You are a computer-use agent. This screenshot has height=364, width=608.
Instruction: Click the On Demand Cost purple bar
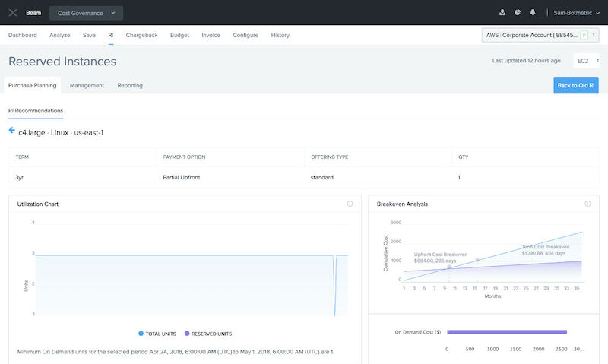pos(507,332)
